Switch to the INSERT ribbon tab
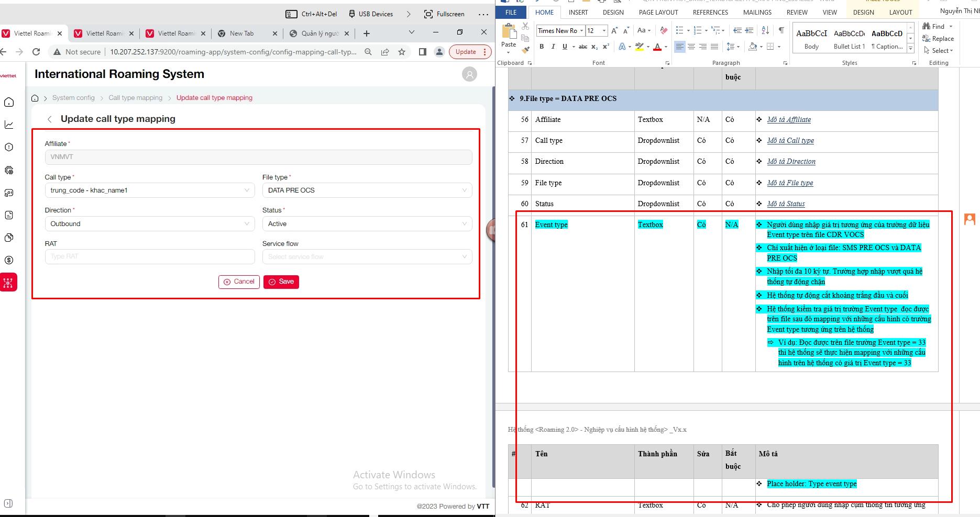 click(x=578, y=13)
